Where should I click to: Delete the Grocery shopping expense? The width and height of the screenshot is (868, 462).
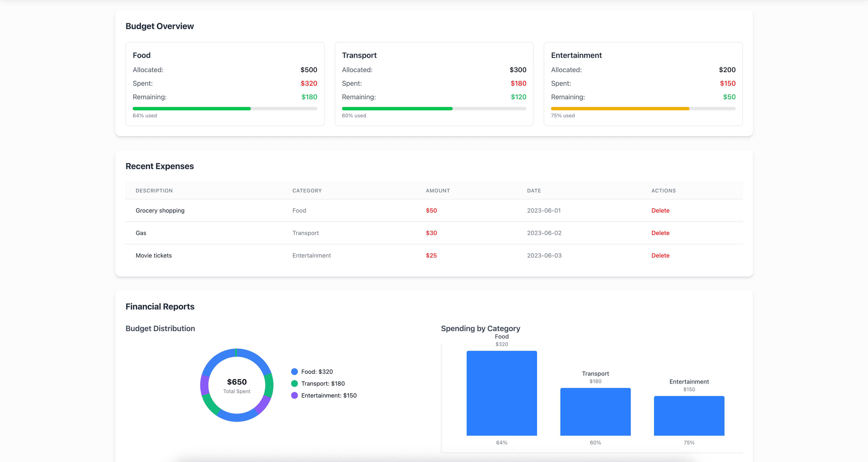660,211
